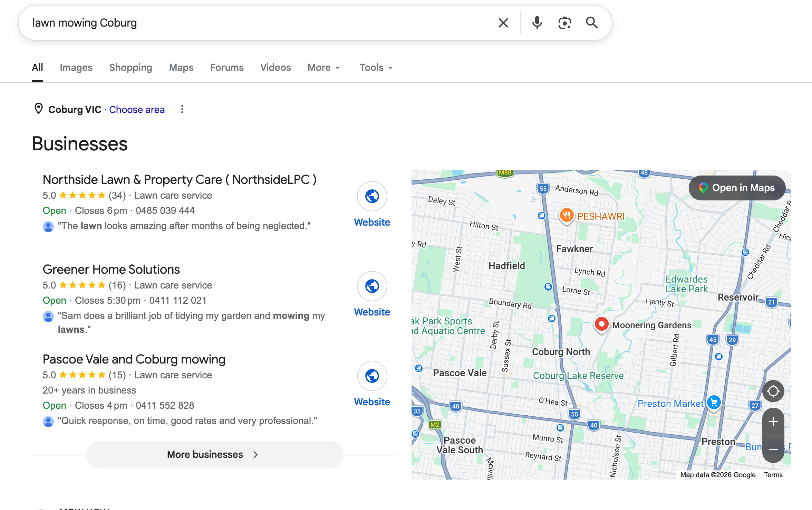Click Website link for Greener Home Solutions
Viewport: 812px width, 510px height.
[x=372, y=312]
